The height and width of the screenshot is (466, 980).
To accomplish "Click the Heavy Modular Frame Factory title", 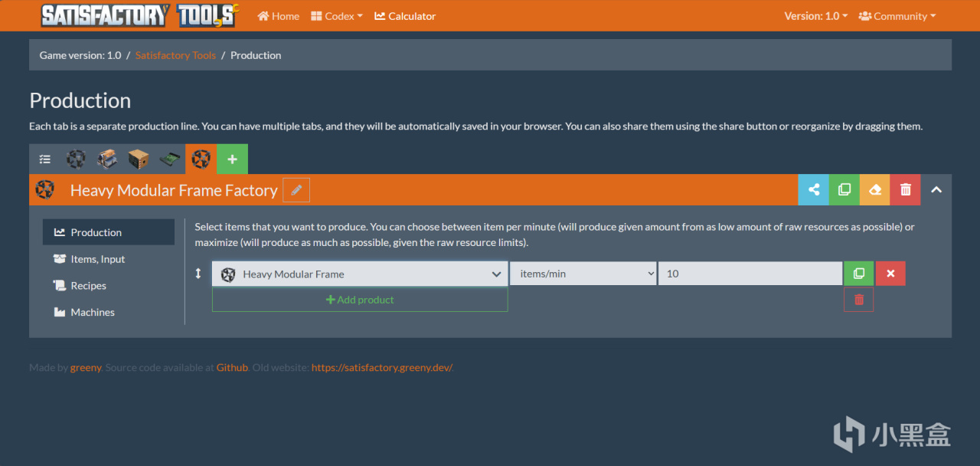I will pos(174,190).
